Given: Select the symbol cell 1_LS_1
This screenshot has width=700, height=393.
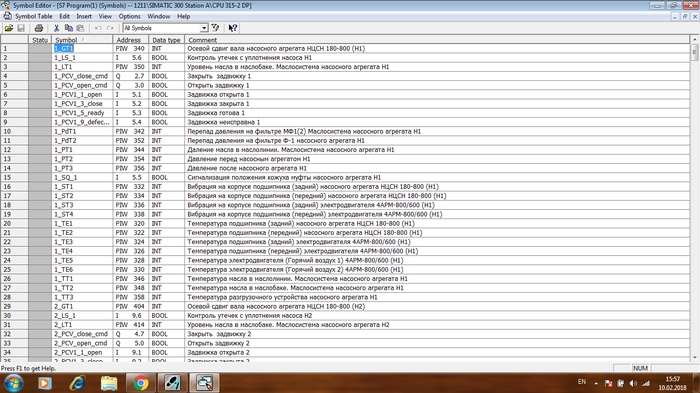Looking at the screenshot, I should [82, 58].
